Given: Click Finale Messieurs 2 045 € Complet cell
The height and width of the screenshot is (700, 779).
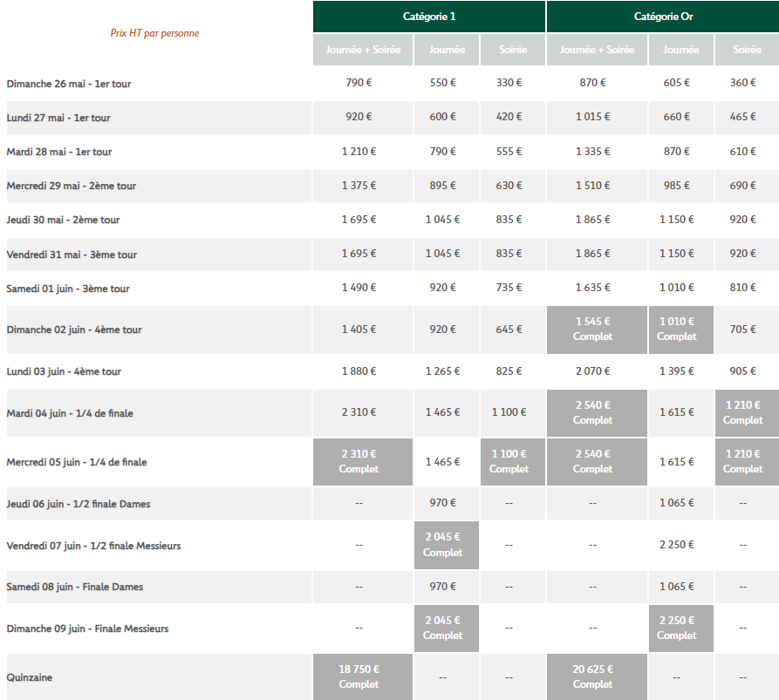Looking at the screenshot, I should (x=442, y=628).
